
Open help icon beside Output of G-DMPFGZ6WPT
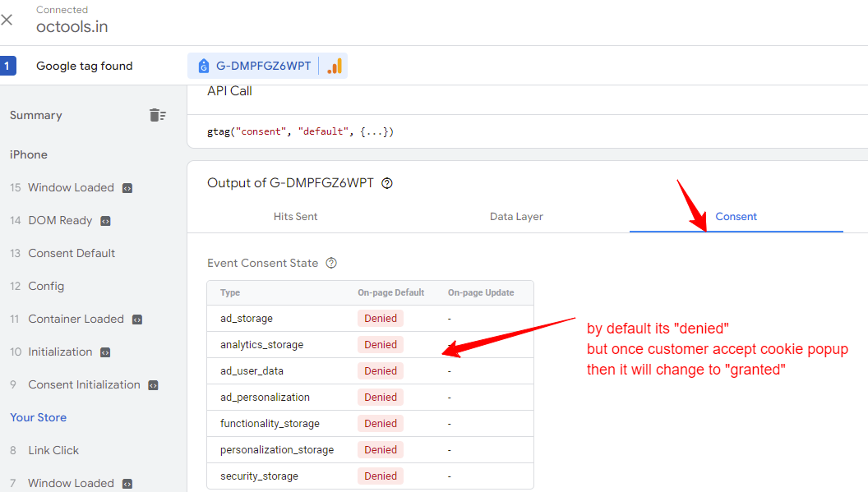[387, 183]
